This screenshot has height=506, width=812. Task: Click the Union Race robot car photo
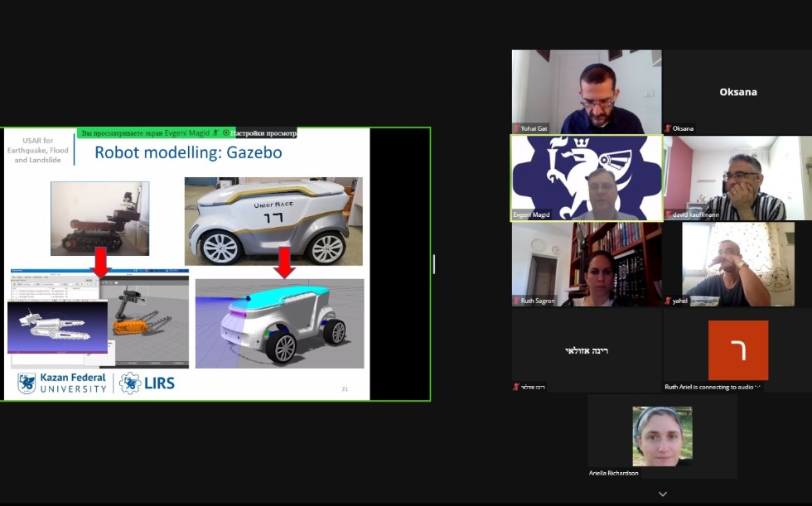273,220
